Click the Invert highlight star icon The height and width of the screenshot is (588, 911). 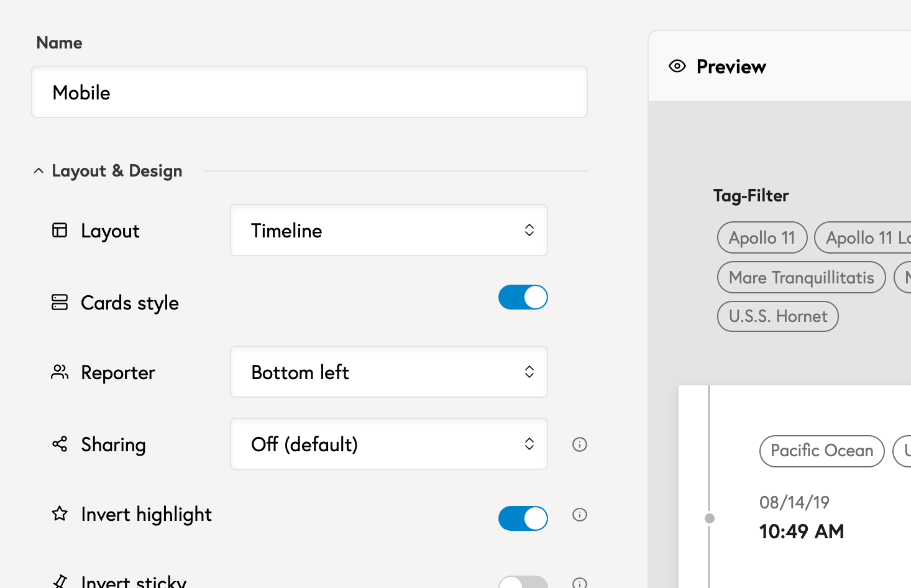tap(60, 514)
